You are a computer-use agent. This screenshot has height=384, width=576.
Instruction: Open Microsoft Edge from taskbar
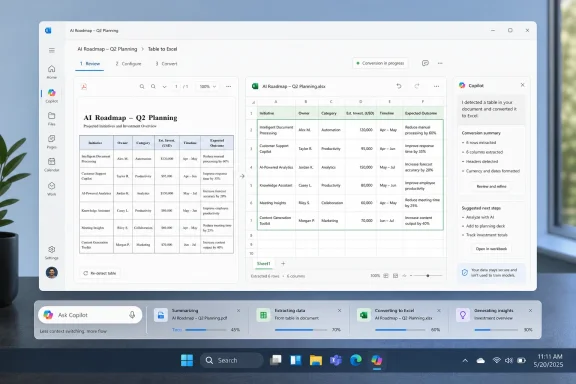pyautogui.click(x=356, y=360)
